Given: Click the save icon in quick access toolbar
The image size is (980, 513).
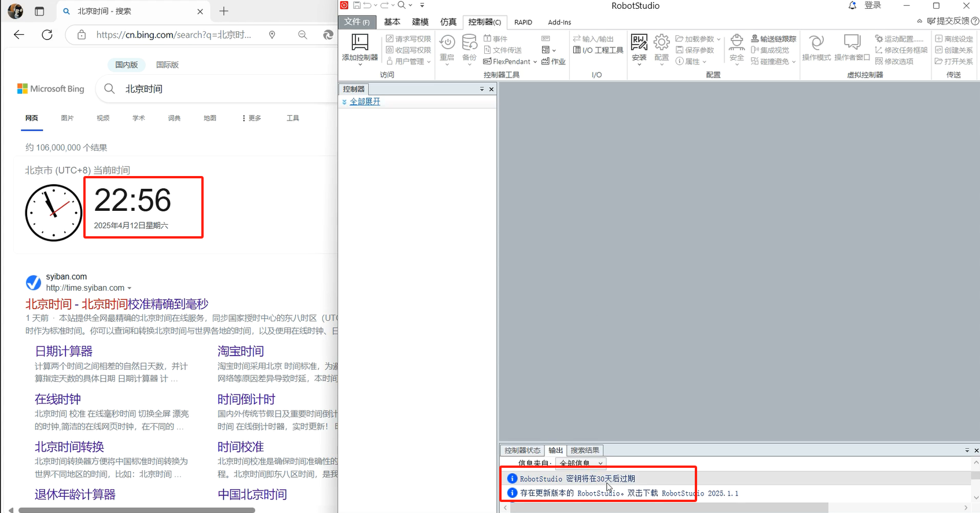Looking at the screenshot, I should pyautogui.click(x=357, y=5).
